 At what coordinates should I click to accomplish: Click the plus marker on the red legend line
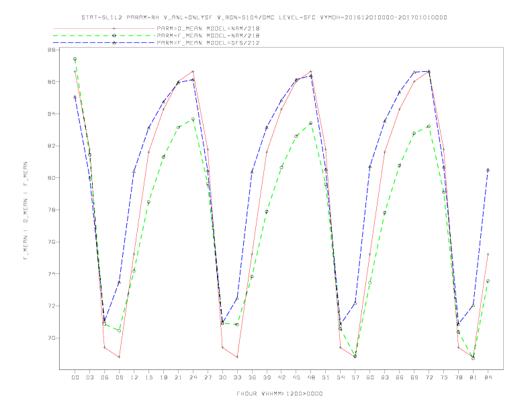point(114,28)
